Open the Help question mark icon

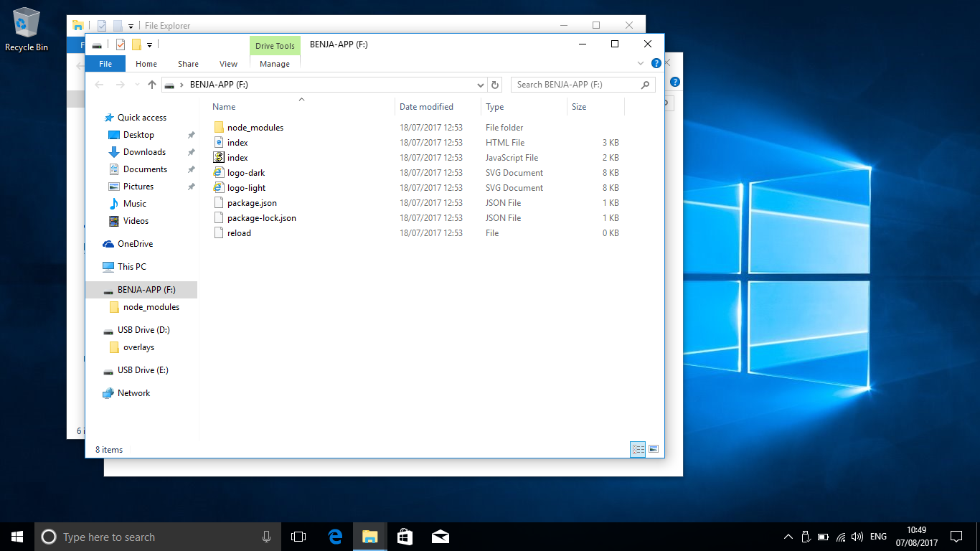tap(656, 63)
